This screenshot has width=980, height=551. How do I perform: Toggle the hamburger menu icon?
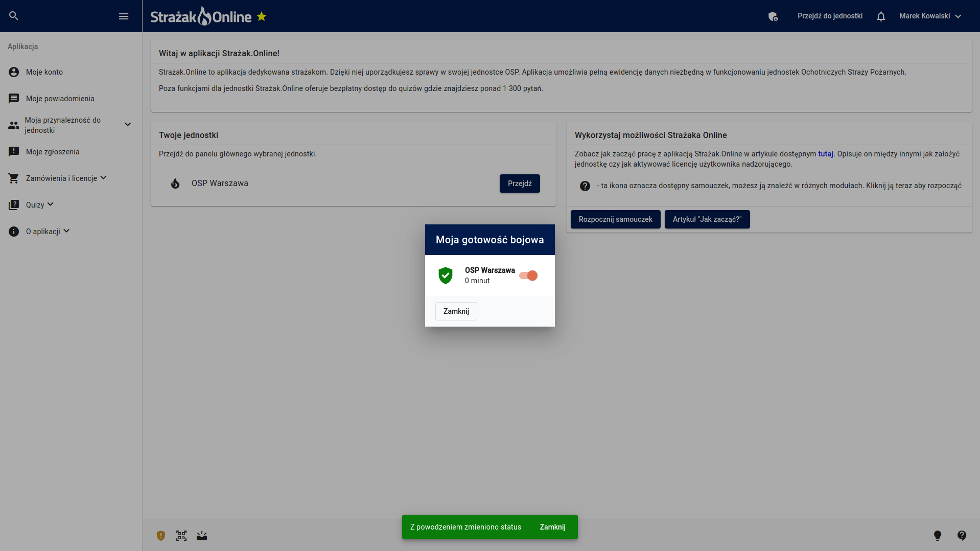[x=124, y=16]
